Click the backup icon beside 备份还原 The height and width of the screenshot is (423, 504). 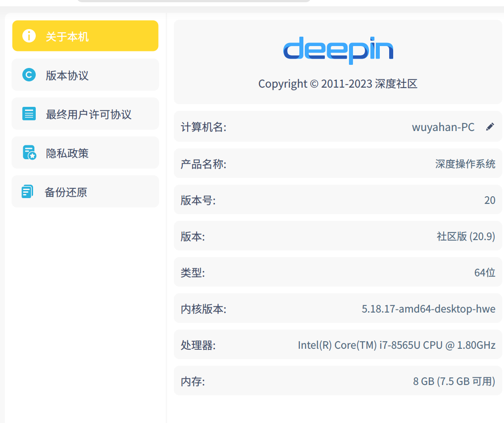tap(27, 191)
